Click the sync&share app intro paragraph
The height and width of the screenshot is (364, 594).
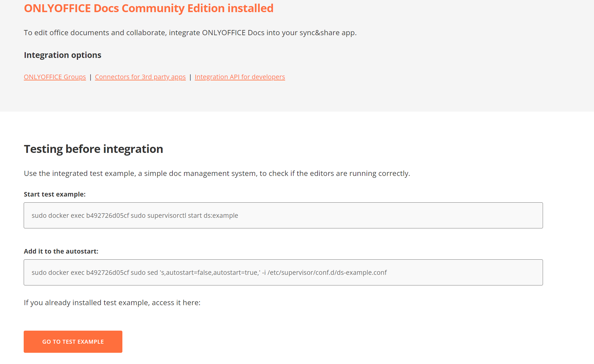pyautogui.click(x=190, y=33)
